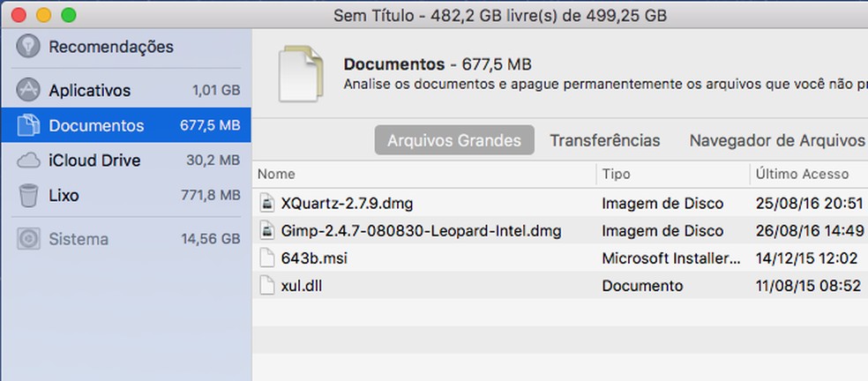
Task: Switch to Navegador de Arquivos tab
Action: [x=776, y=140]
